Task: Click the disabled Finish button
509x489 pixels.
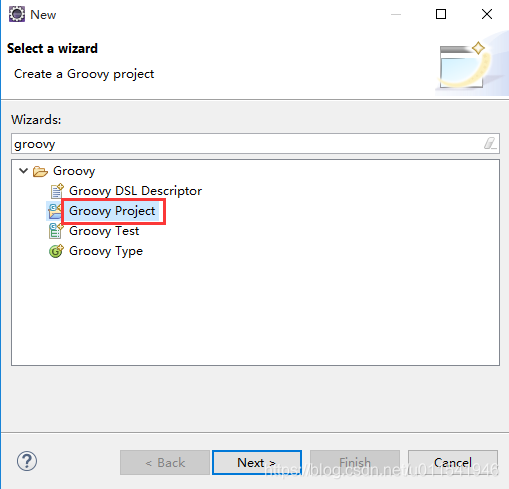Action: pyautogui.click(x=355, y=462)
